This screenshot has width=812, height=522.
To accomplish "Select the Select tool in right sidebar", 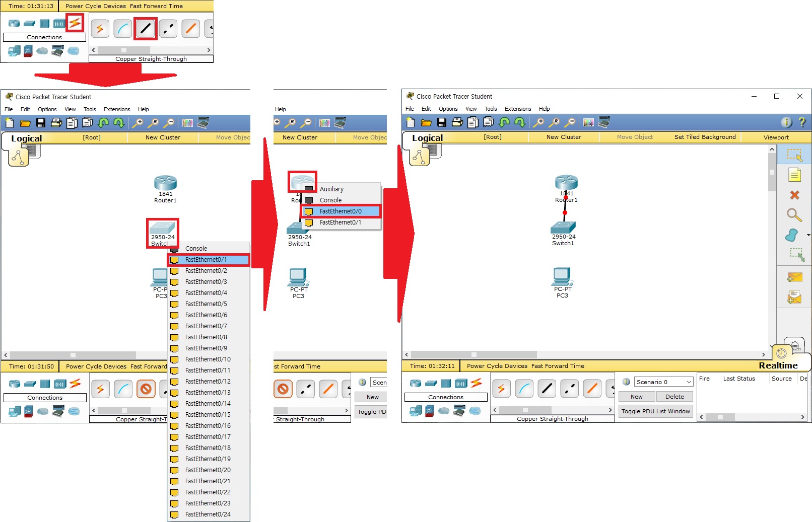I will [x=794, y=155].
